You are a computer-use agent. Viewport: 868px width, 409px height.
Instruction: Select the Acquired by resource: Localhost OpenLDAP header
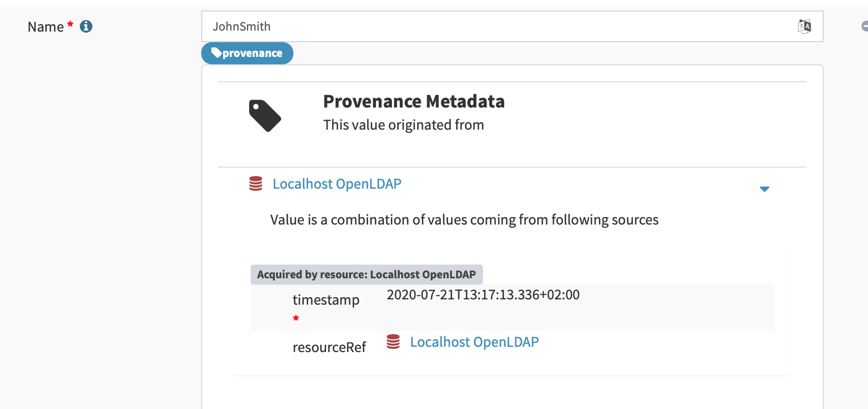tap(367, 274)
